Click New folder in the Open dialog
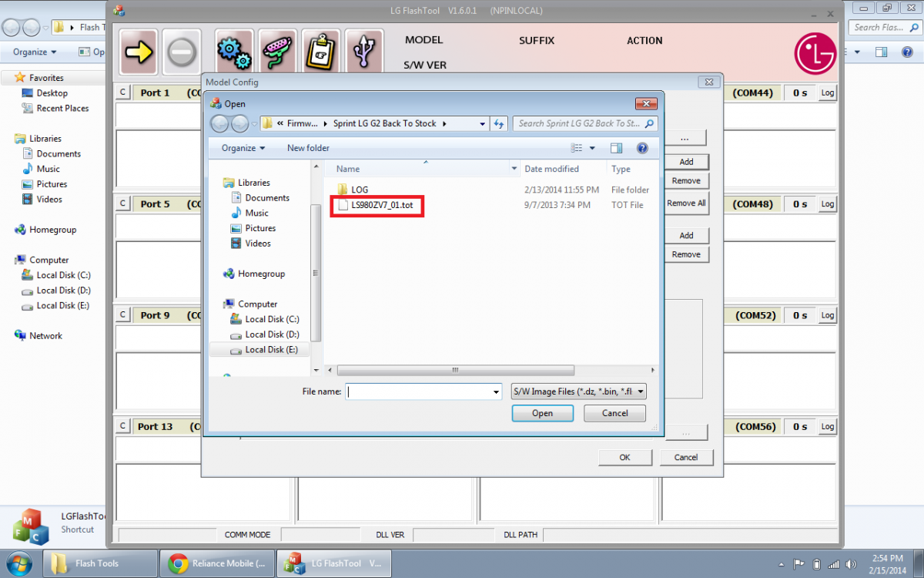Image resolution: width=924 pixels, height=578 pixels. coord(308,148)
